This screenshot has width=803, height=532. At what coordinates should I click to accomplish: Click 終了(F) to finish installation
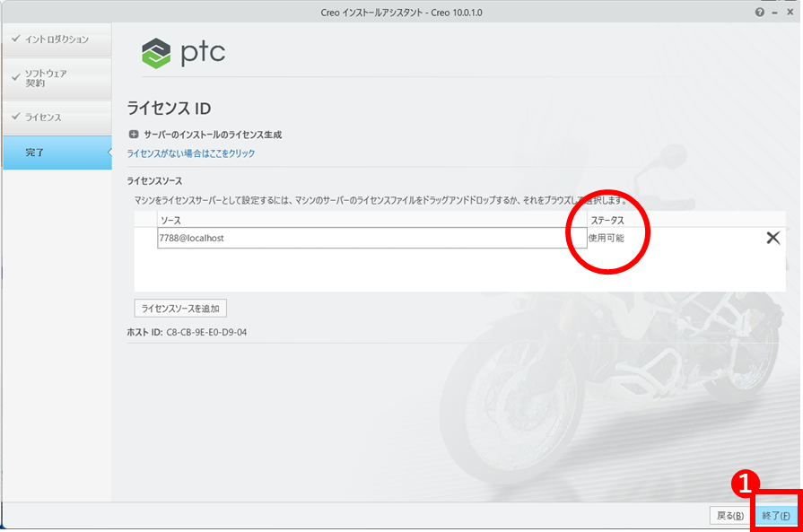(775, 516)
